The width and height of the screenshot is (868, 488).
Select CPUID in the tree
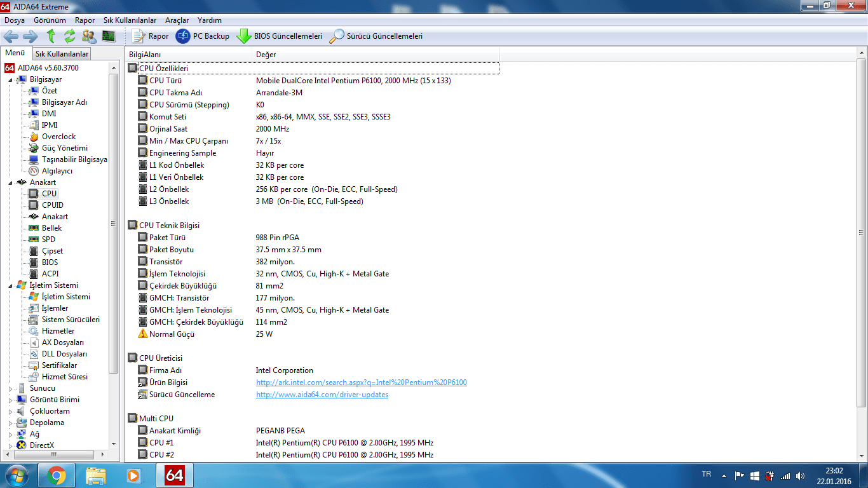pos(53,205)
